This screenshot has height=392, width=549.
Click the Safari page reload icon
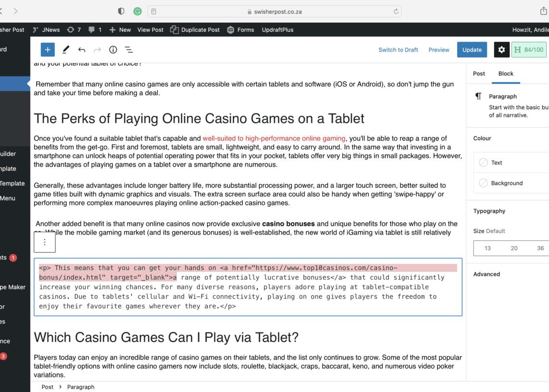coord(396,11)
